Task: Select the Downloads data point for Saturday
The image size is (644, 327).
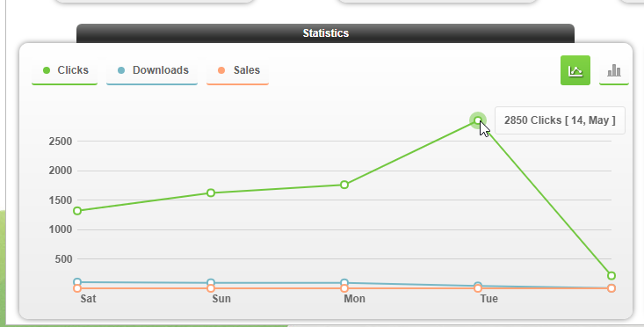Action: [x=77, y=282]
